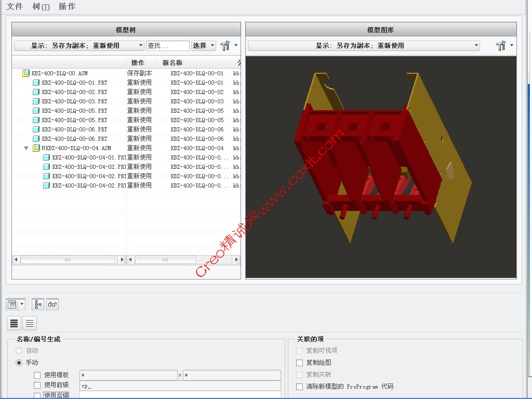Click name column right scroll arrow
Viewport: 532px width, 399px height.
(122, 260)
